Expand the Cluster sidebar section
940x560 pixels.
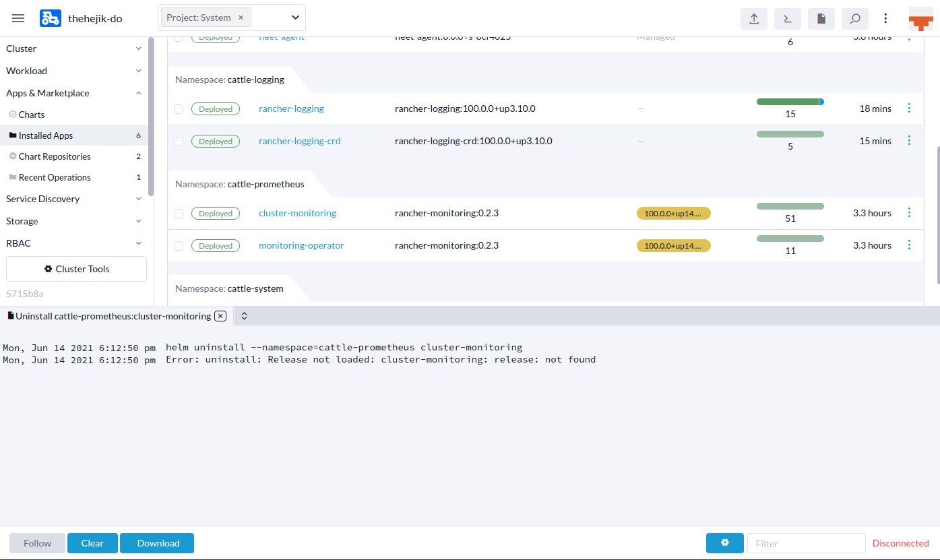point(74,49)
